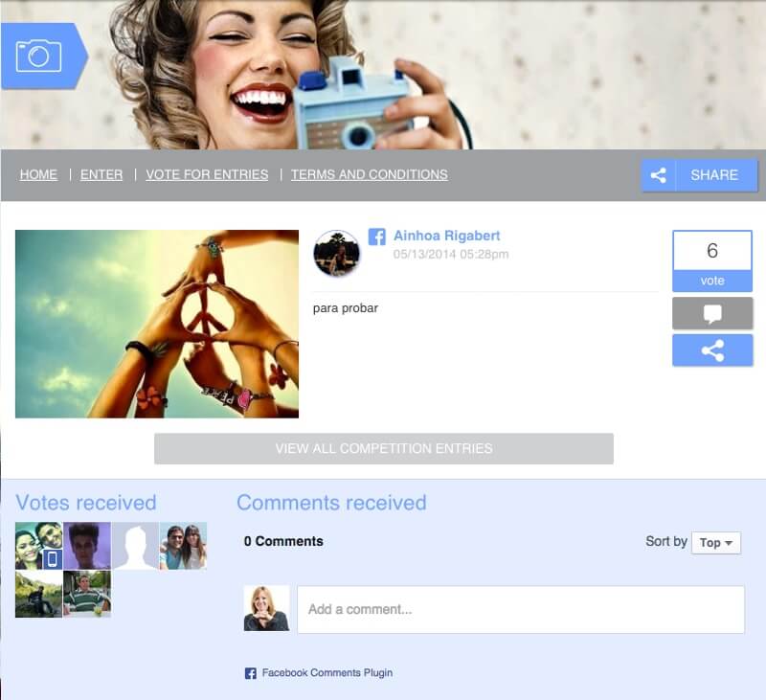Image resolution: width=766 pixels, height=700 pixels.
Task: Open the voter avatar in striped green shirt
Action: coord(87,594)
